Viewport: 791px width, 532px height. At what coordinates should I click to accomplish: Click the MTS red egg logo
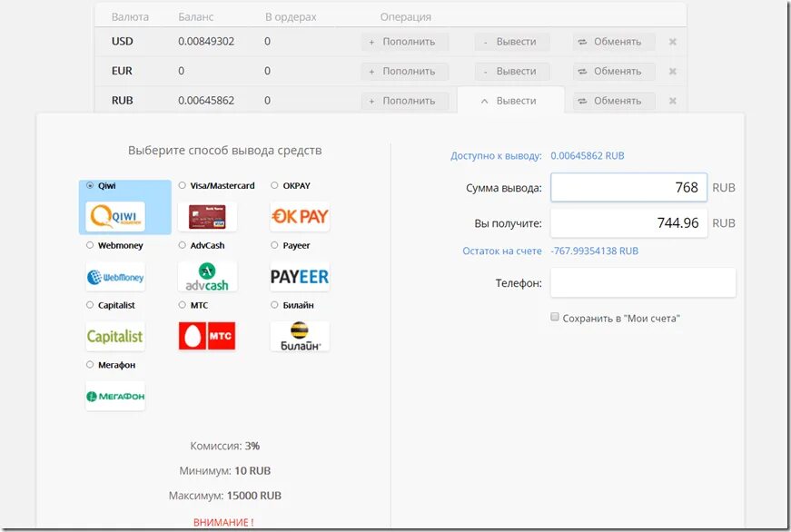pyautogui.click(x=207, y=336)
